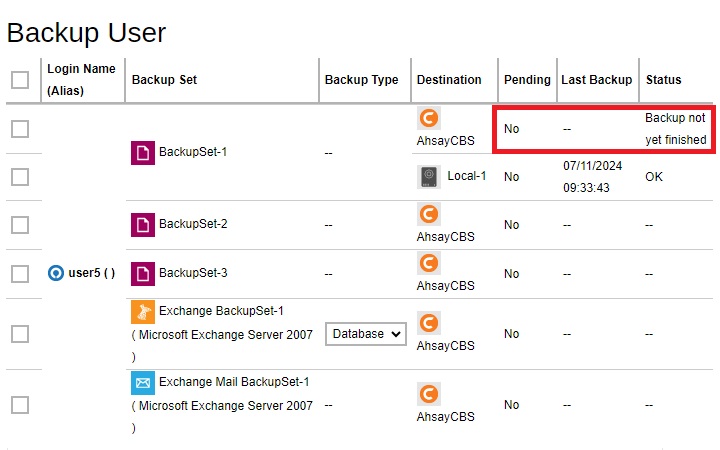
Task: Open the Exchange BackupSet-1 link
Action: point(221,311)
